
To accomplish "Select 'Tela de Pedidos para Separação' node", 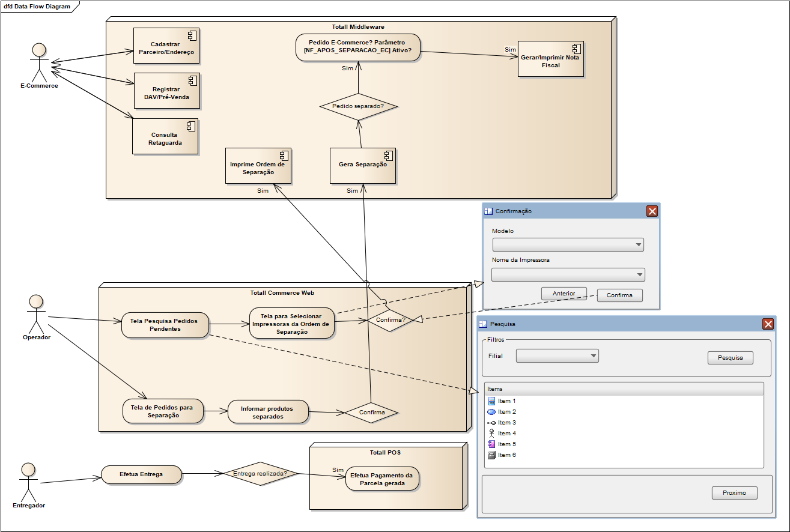I will click(x=163, y=411).
